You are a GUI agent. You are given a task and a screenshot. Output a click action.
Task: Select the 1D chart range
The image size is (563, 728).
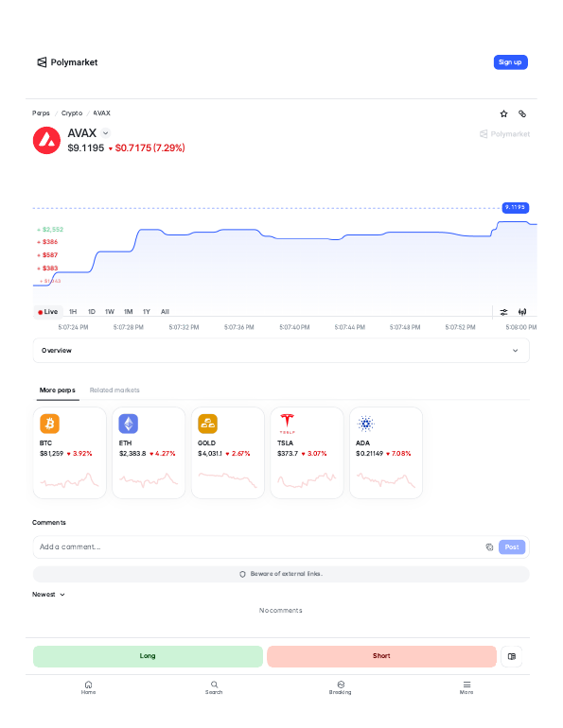point(92,312)
